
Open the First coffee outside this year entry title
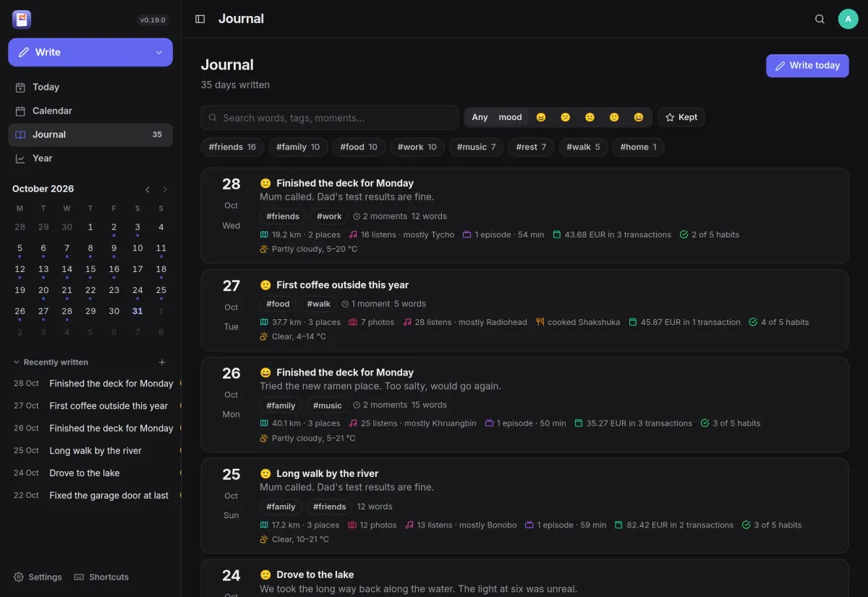342,285
